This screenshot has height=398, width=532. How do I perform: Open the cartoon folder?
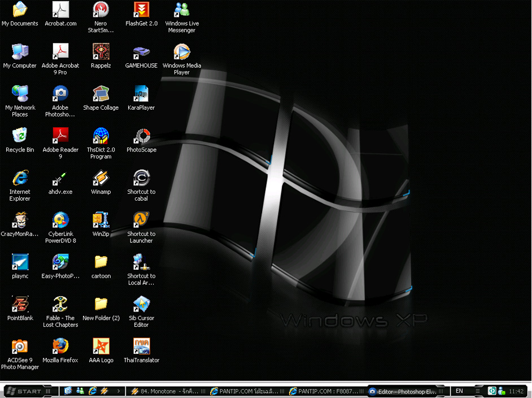coord(101,267)
